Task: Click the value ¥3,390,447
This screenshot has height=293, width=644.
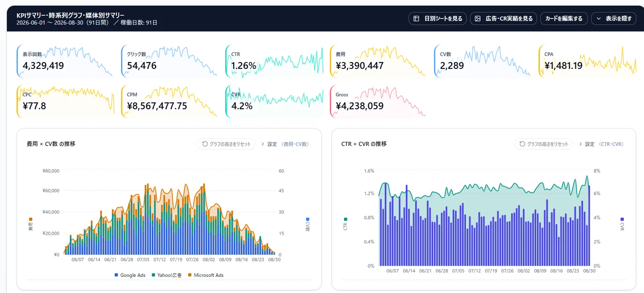Action: pos(360,66)
